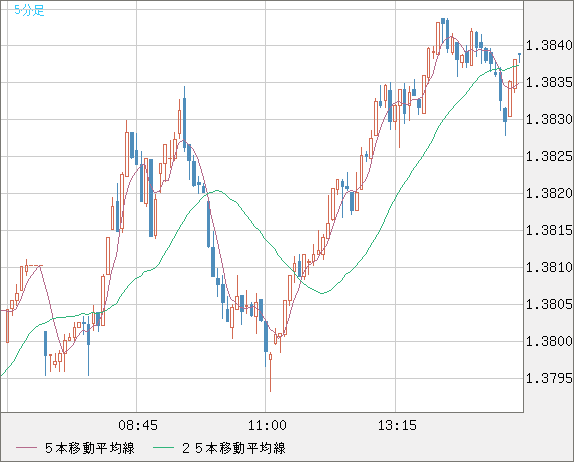Viewport: 574px width, 462px height.
Task: Click the 5本移動平均線 legend label
Action: (90, 448)
